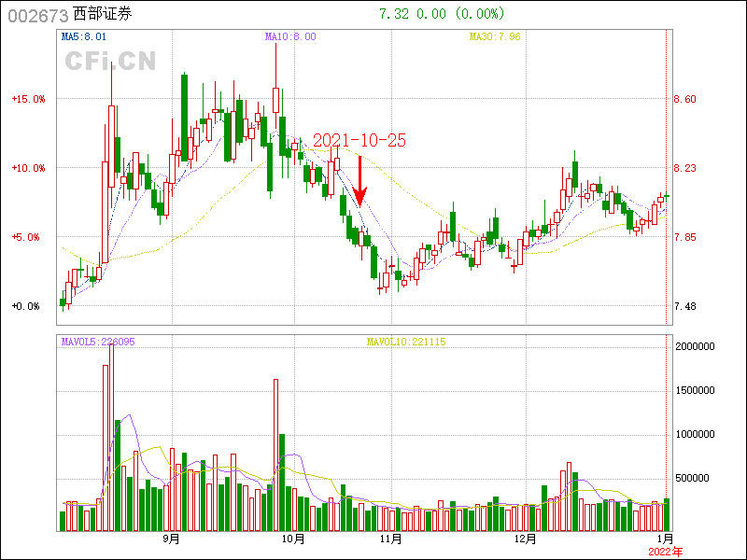
Task: Click the 10月 month label
Action: (293, 539)
